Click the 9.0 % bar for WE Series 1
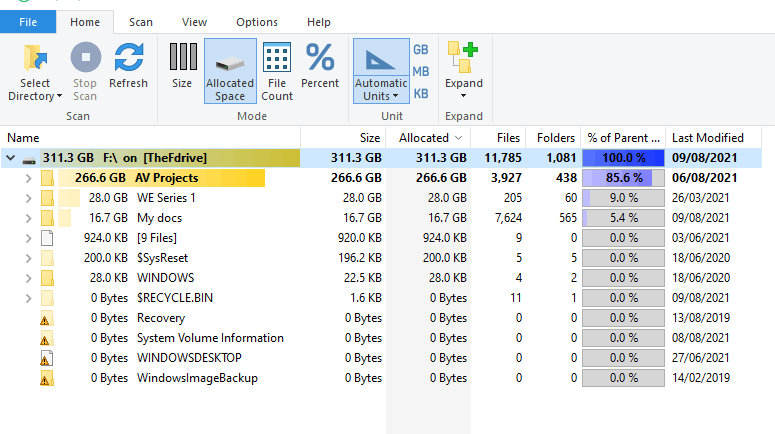 coord(623,198)
